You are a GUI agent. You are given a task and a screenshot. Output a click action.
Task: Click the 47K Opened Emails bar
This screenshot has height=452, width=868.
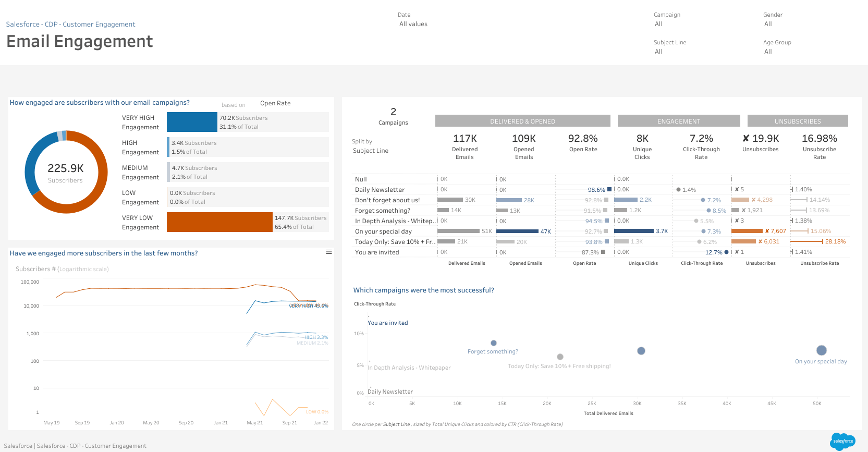click(517, 231)
